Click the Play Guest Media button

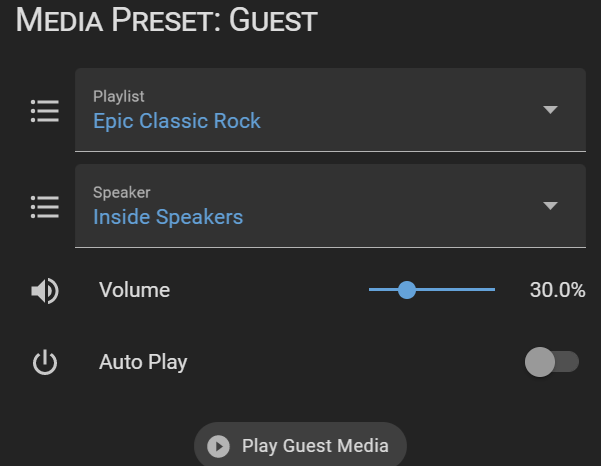(x=300, y=446)
